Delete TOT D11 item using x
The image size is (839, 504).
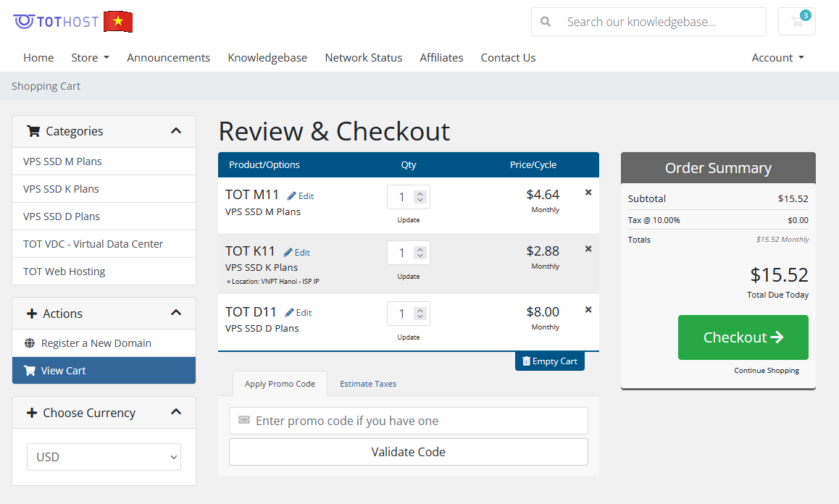point(588,310)
